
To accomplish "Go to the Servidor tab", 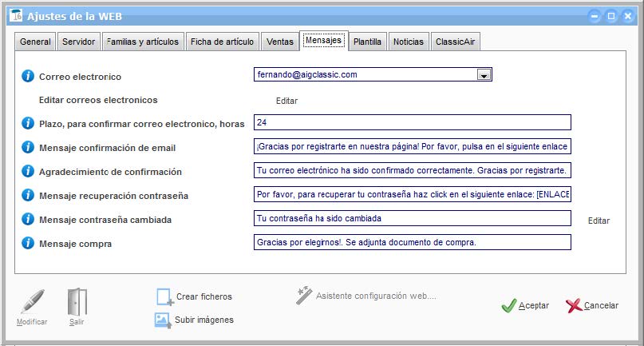I will (x=78, y=42).
